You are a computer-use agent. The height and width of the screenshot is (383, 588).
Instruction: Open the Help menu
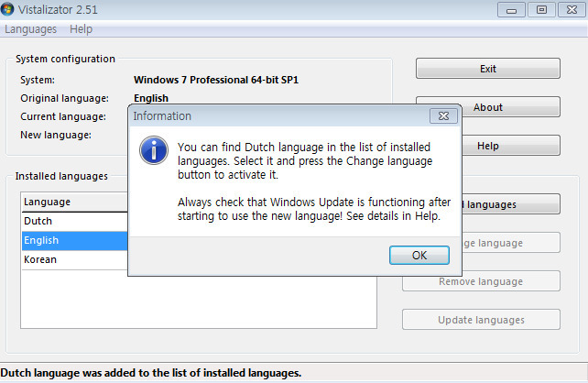tap(81, 29)
